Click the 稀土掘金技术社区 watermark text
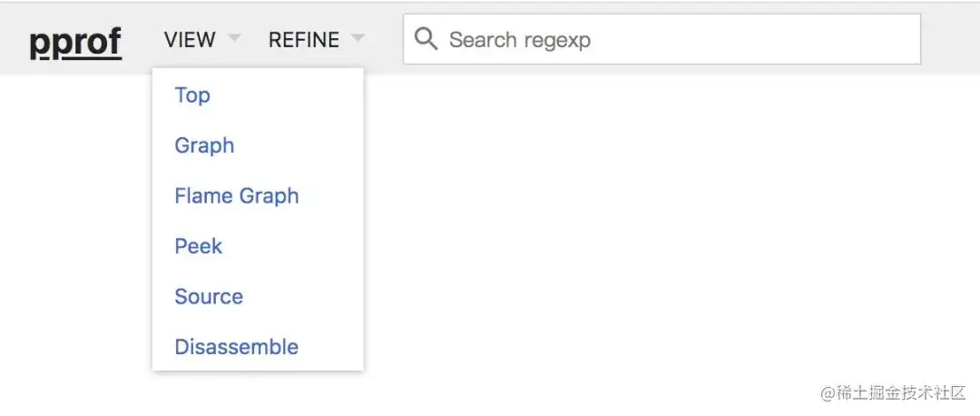 click(x=901, y=393)
